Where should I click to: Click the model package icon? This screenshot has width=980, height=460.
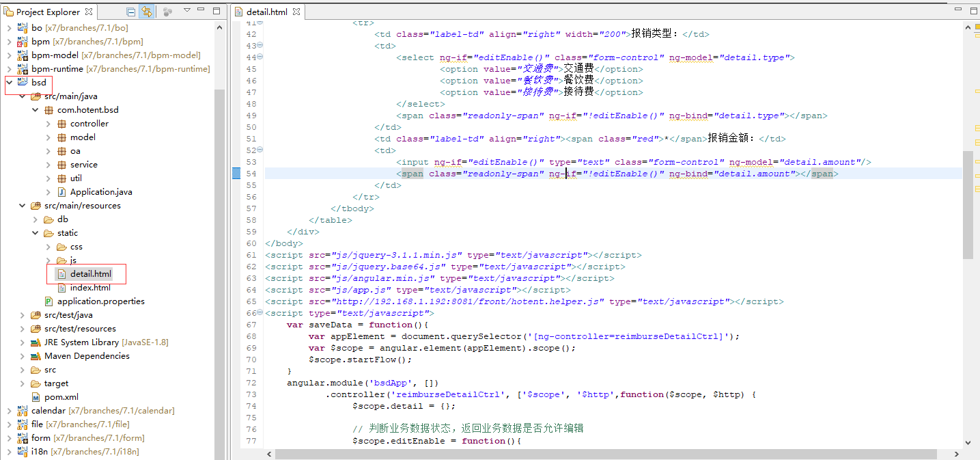pos(61,137)
